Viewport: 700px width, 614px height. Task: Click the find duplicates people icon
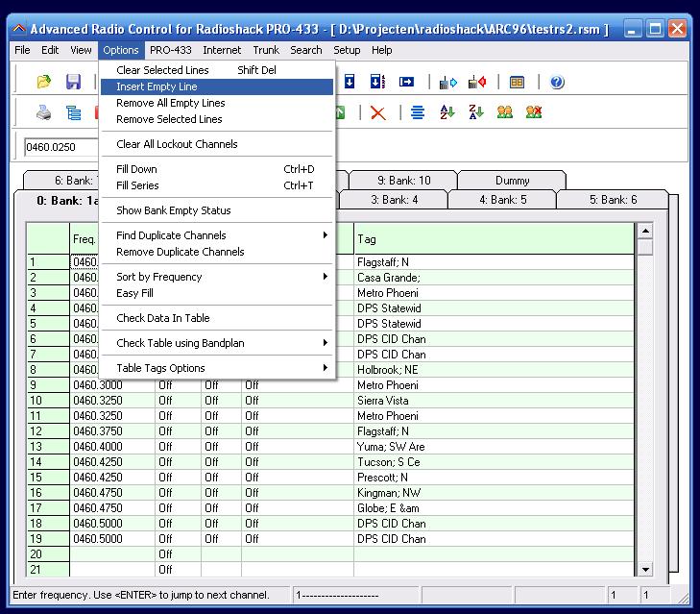click(504, 111)
